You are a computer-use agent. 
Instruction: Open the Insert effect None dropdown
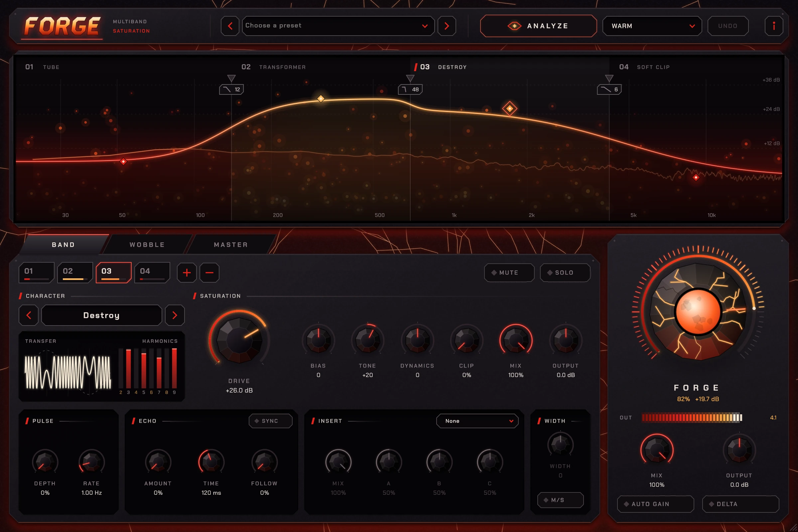[x=477, y=421]
